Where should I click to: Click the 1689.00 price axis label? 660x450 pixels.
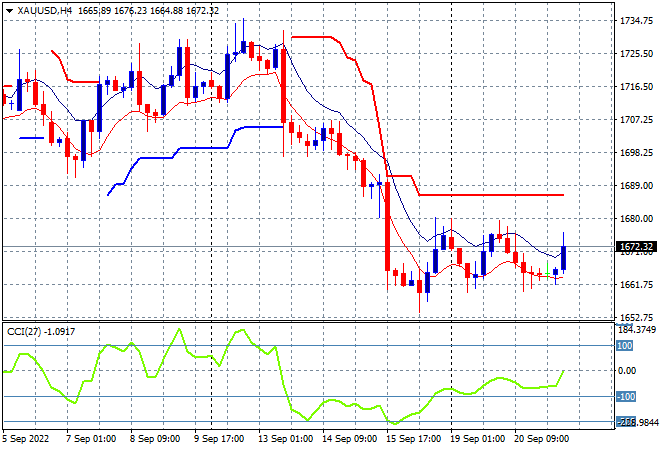coord(636,186)
